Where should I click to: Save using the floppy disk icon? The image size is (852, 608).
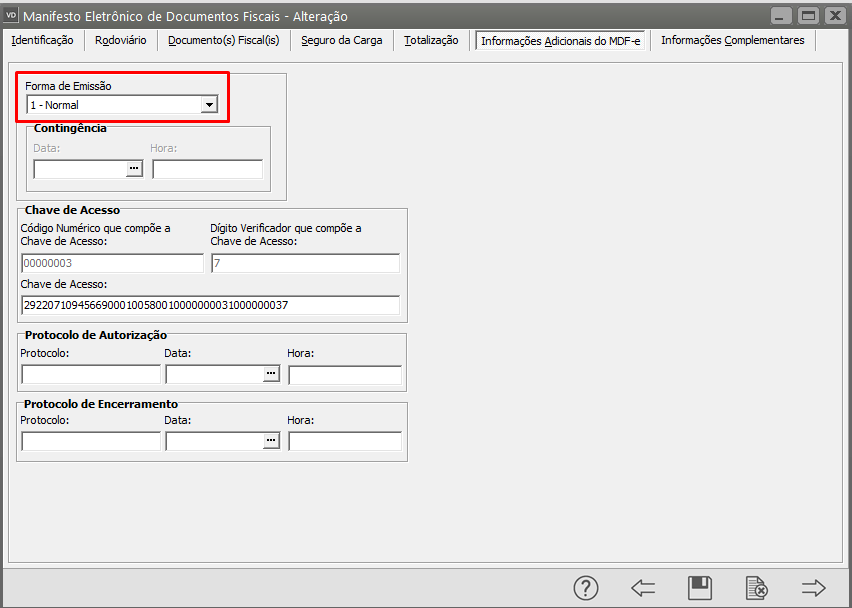pos(700,587)
